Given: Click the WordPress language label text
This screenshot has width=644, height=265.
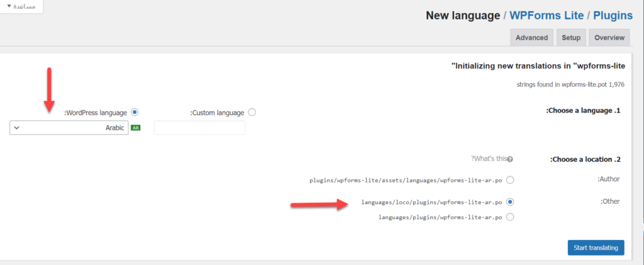Looking at the screenshot, I should [x=96, y=113].
